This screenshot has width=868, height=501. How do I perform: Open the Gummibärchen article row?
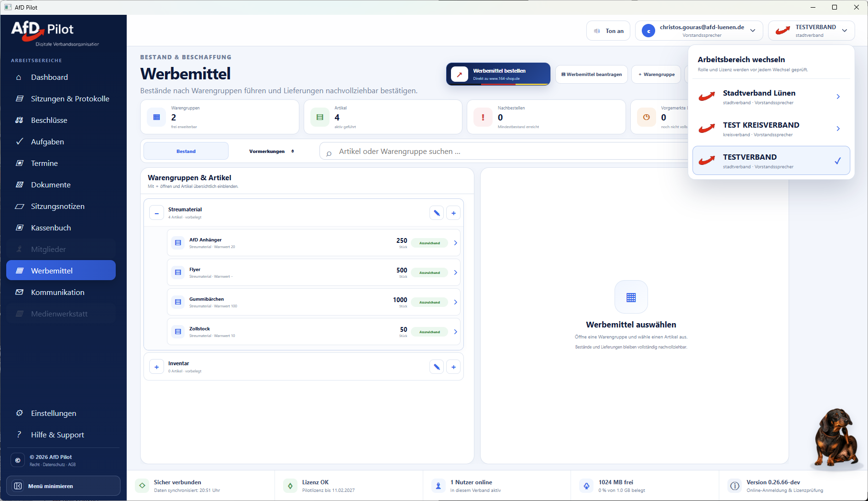313,302
